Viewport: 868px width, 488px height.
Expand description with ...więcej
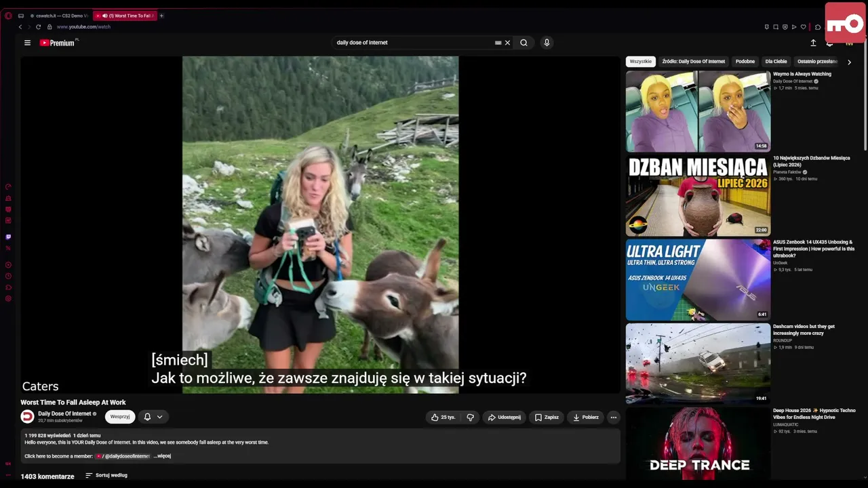tap(163, 456)
